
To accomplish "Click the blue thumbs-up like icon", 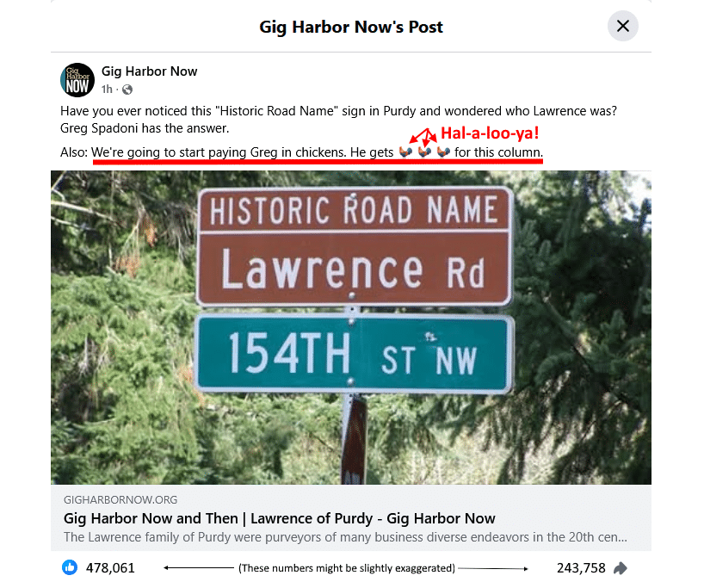I will pyautogui.click(x=70, y=567).
